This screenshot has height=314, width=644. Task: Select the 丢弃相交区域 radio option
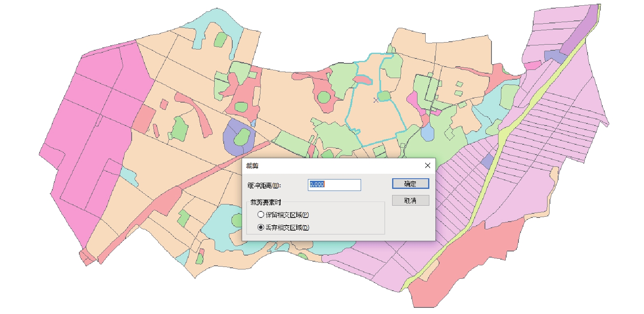click(x=261, y=227)
